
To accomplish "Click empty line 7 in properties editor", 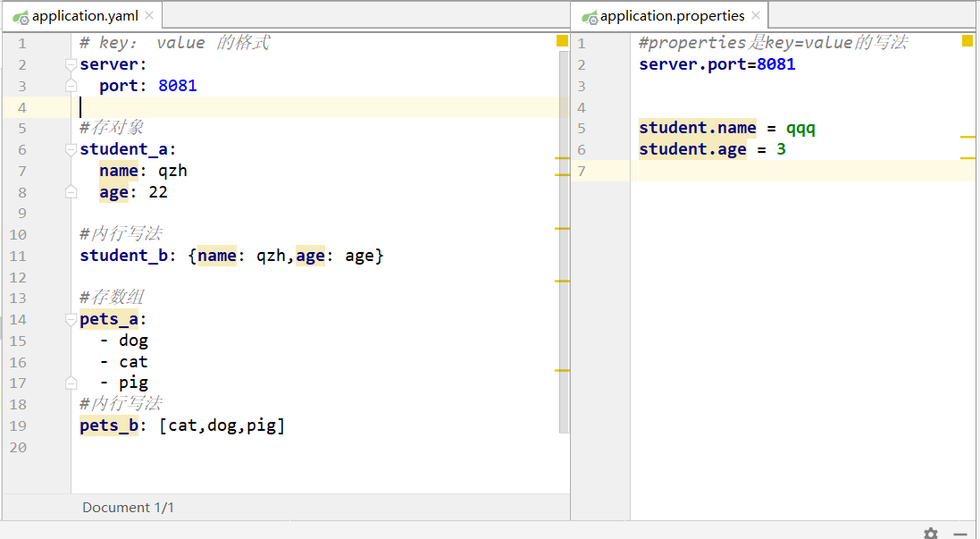I will 803,171.
